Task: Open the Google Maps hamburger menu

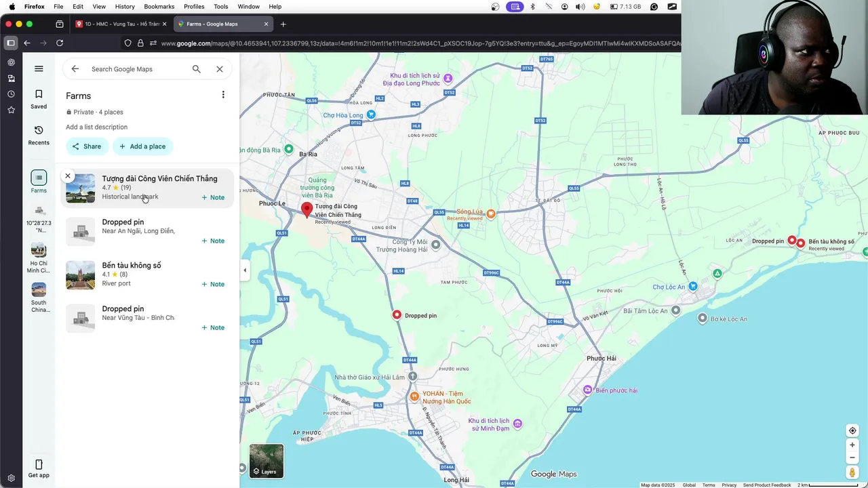Action: pyautogui.click(x=39, y=68)
